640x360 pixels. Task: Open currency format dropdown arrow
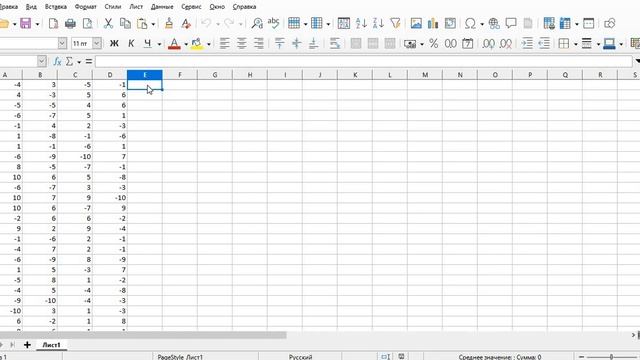click(422, 44)
